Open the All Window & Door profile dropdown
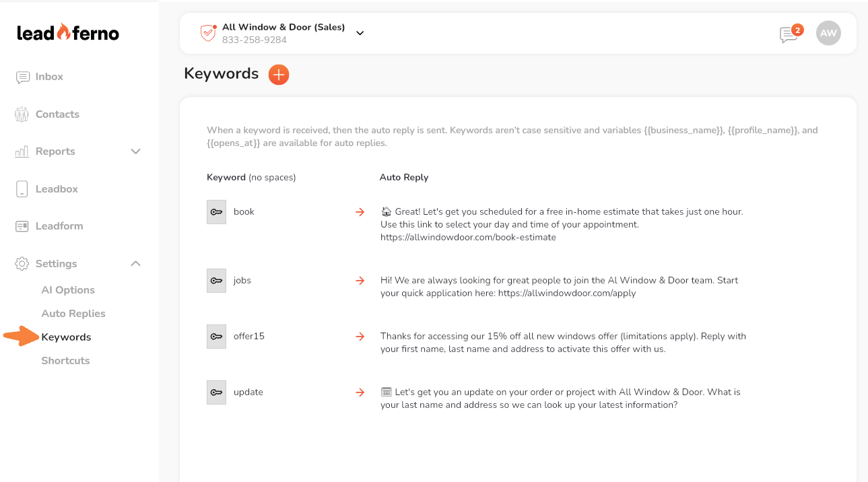868x482 pixels. [360, 33]
